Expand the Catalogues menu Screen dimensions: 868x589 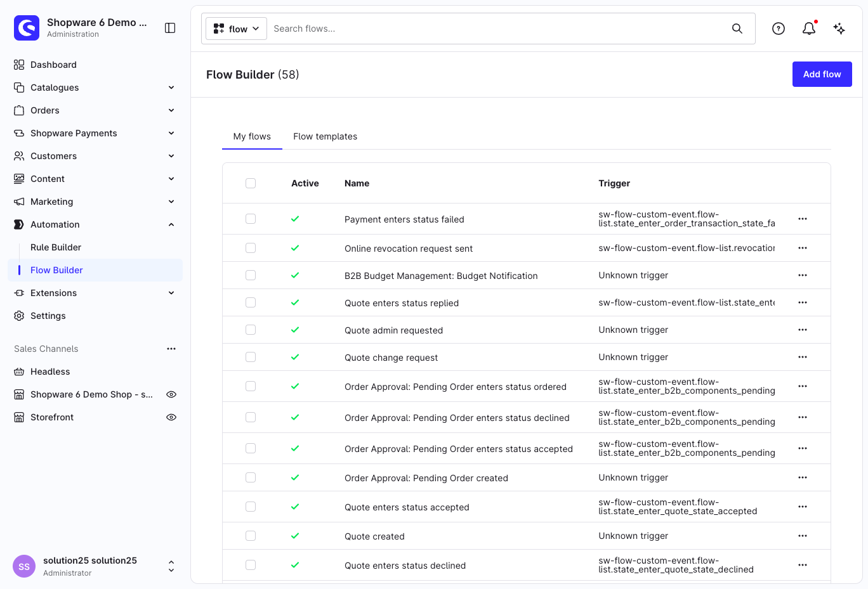pos(171,87)
